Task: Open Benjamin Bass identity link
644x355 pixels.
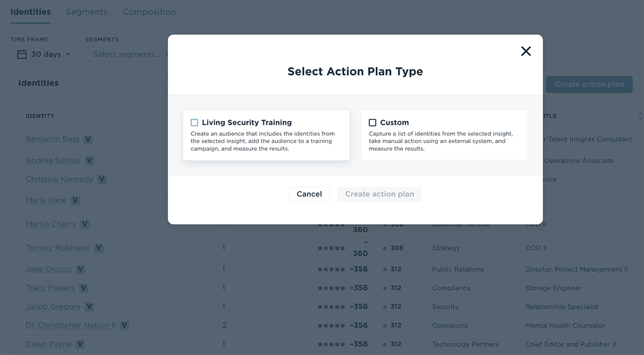Action: 53,139
